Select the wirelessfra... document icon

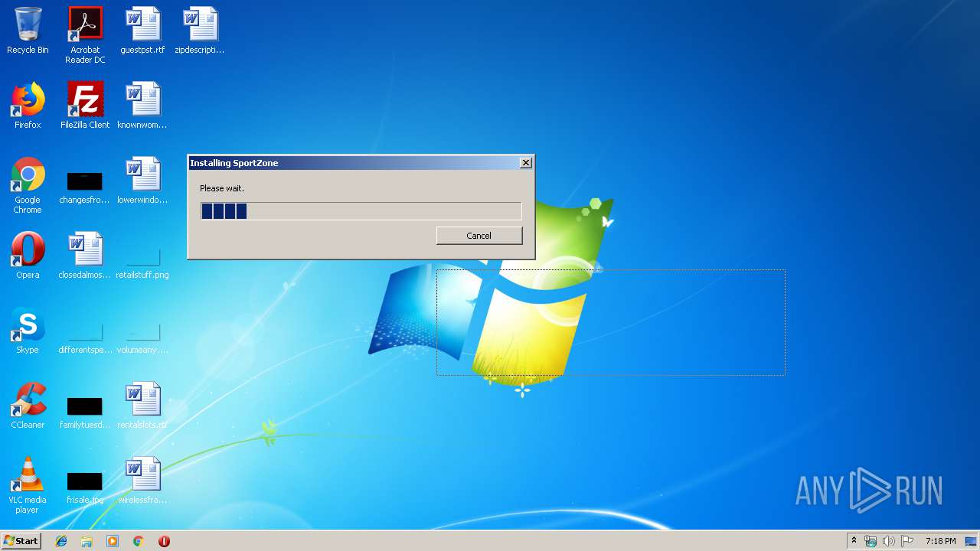click(142, 481)
